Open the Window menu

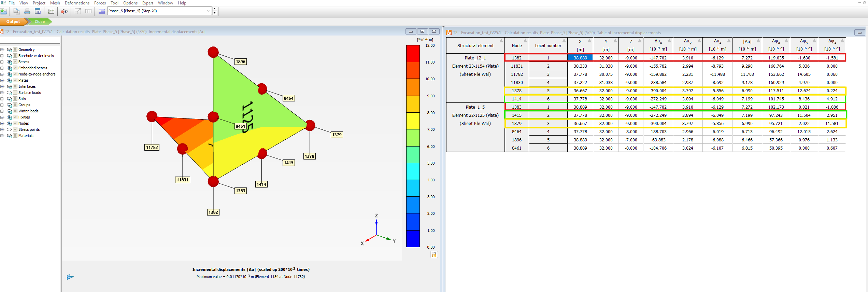tap(166, 3)
